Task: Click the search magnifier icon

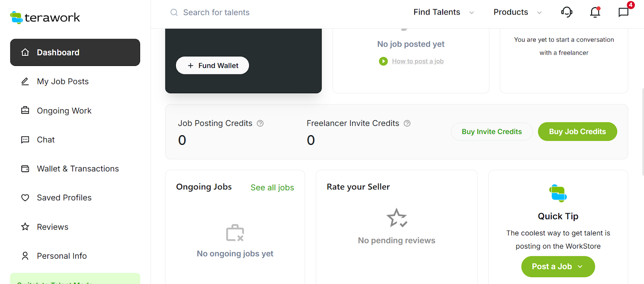Action: (174, 12)
